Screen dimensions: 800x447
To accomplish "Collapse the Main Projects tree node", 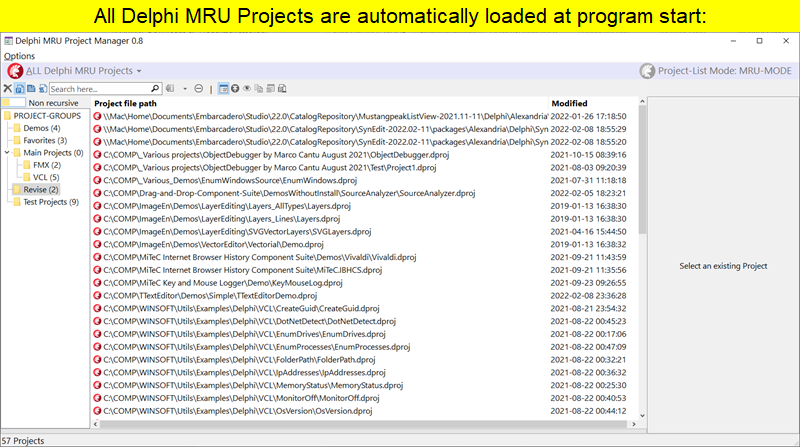I will pyautogui.click(x=7, y=153).
